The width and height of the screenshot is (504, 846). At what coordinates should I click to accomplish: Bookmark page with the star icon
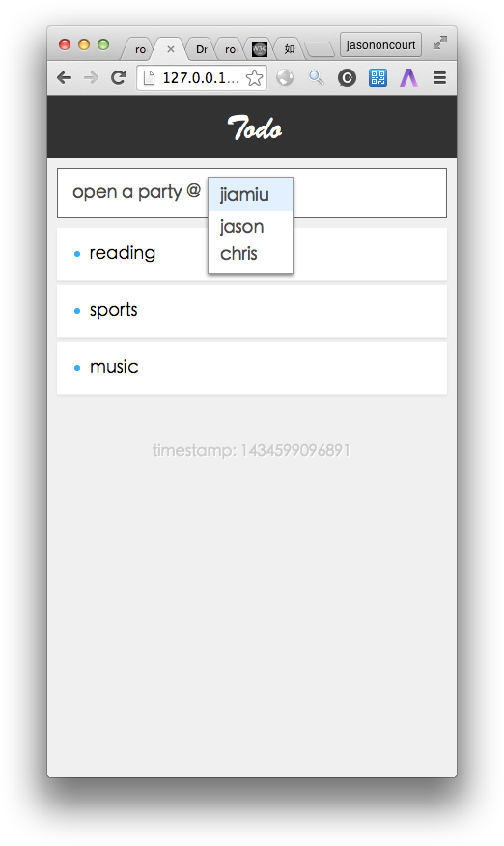coord(254,78)
